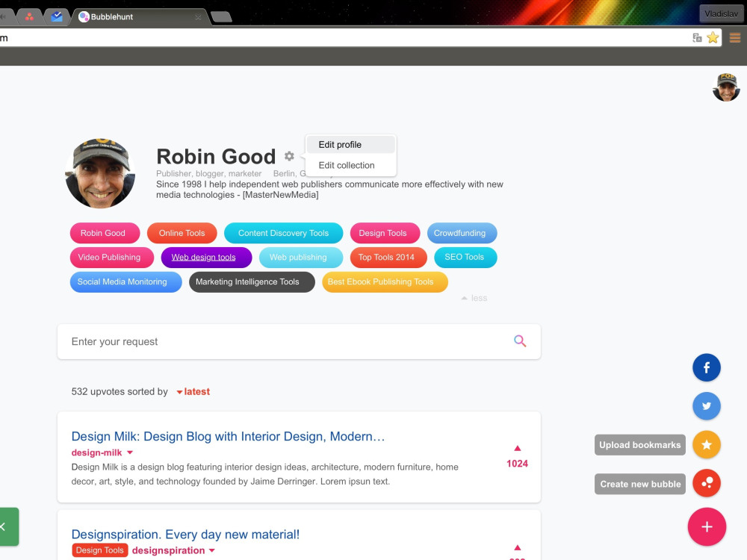Click the red bubbles icon button
Image resolution: width=747 pixels, height=560 pixels.
707,483
